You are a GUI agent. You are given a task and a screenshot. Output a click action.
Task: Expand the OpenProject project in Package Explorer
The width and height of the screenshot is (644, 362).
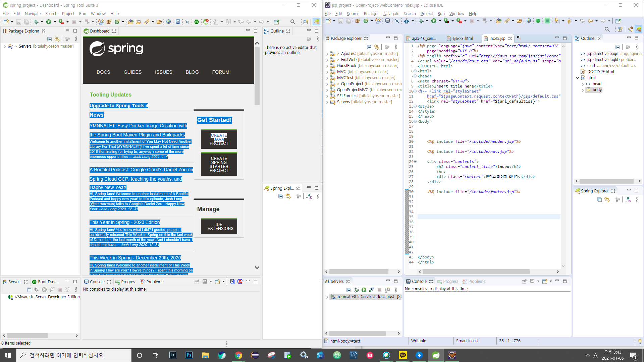point(327,84)
